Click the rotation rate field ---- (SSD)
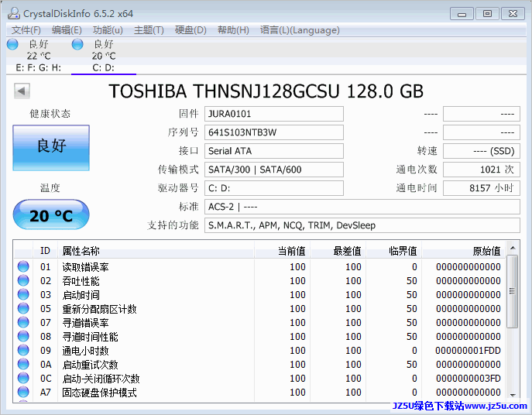Viewport: 532px width, 415px height. pyautogui.click(x=482, y=151)
